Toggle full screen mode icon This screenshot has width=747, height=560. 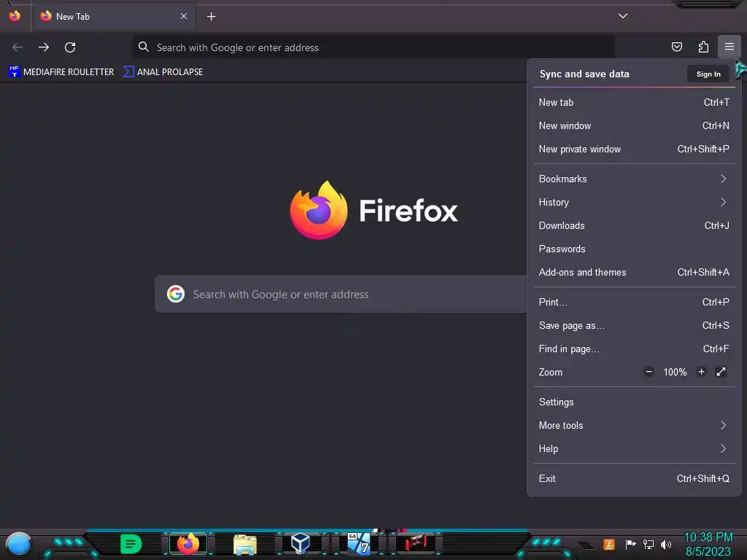[x=721, y=372]
